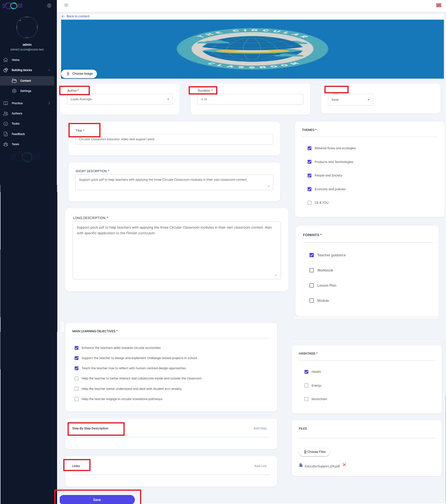Open the Authors sidebar menu item
Image resolution: width=446 pixels, height=504 pixels.
[x=17, y=113]
